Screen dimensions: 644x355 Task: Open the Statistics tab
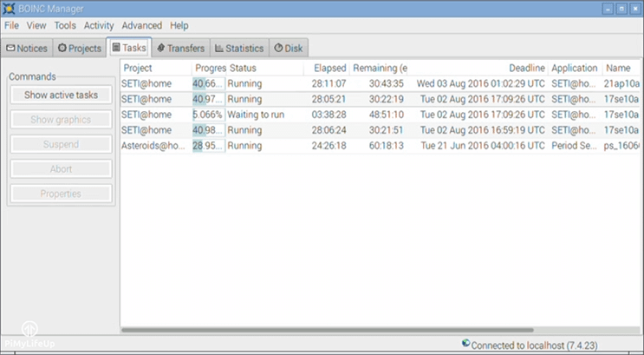pos(239,48)
